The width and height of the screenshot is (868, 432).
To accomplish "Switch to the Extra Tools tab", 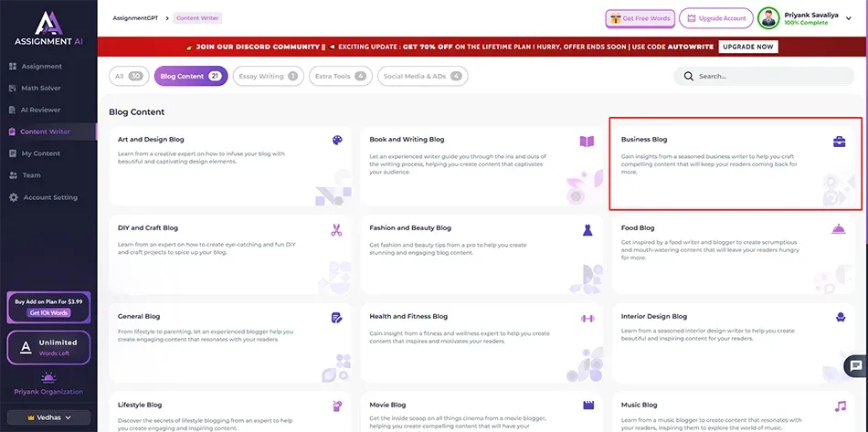I will [x=342, y=77].
